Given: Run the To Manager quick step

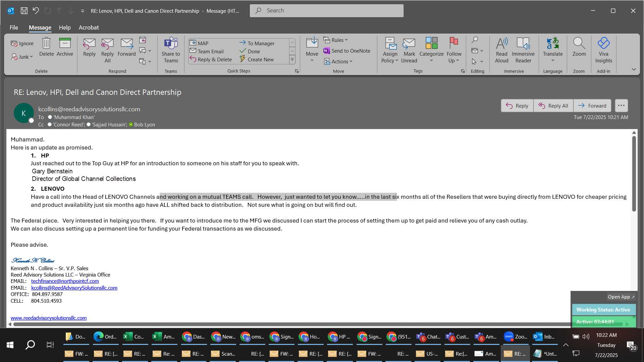Looking at the screenshot, I should (x=257, y=43).
